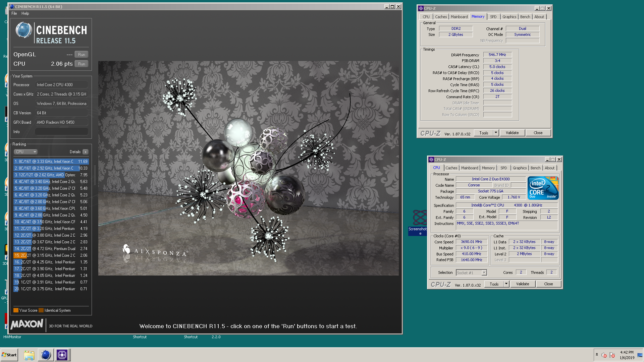Image resolution: width=644 pixels, height=362 pixels.
Task: Click Tools button in lower CPU-Z window
Action: click(494, 284)
